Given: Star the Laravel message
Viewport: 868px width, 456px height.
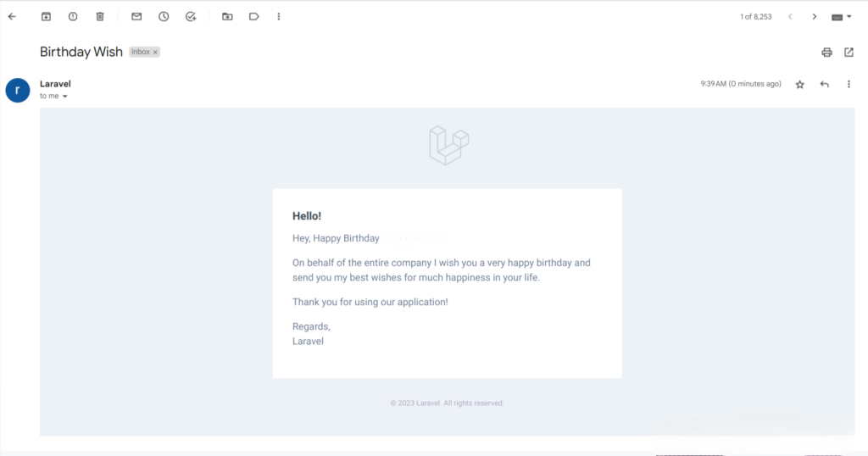Looking at the screenshot, I should pos(799,84).
